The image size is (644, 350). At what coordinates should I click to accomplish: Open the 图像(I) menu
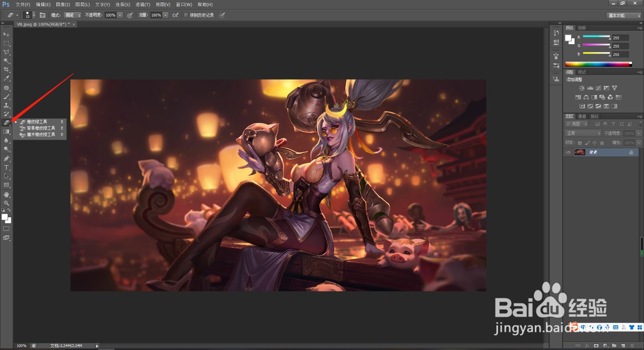pyautogui.click(x=63, y=4)
